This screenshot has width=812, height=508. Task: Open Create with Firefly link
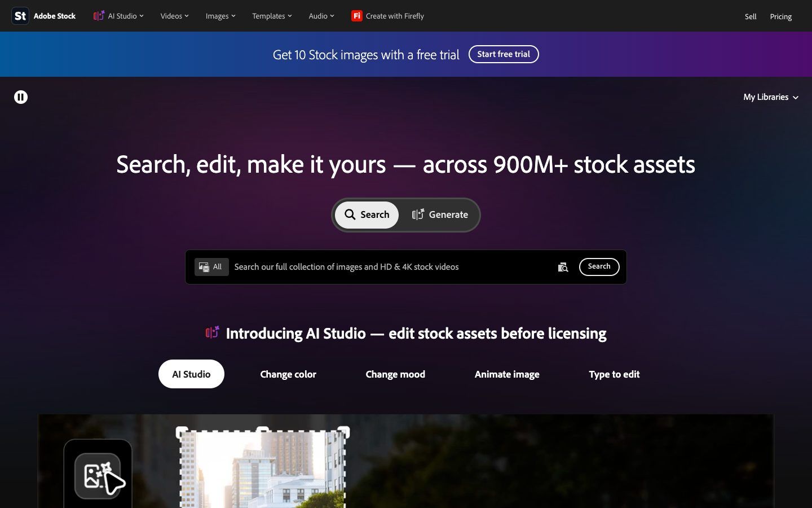[x=387, y=16]
